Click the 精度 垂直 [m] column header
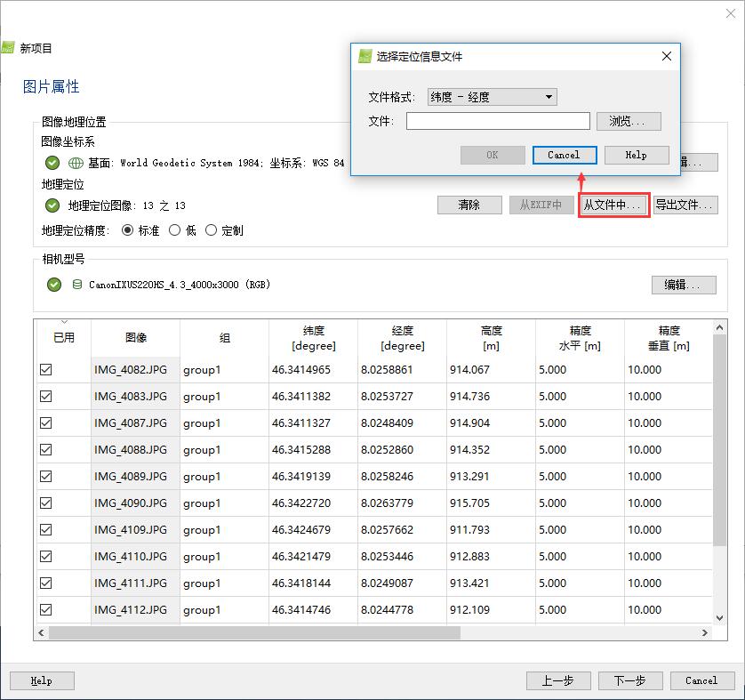Image resolution: width=745 pixels, height=700 pixels. pyautogui.click(x=669, y=338)
